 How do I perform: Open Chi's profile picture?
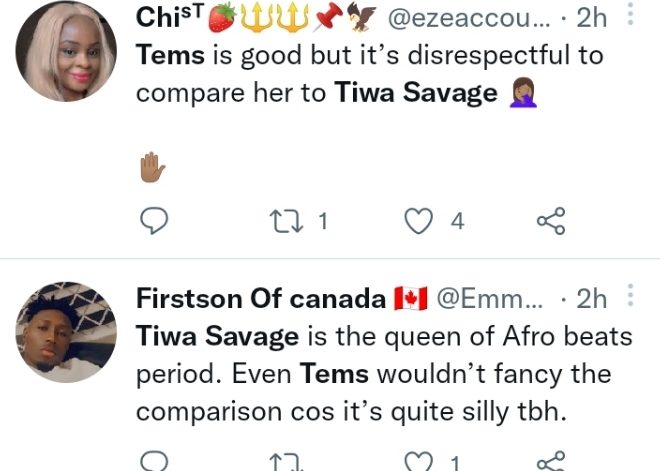67,50
